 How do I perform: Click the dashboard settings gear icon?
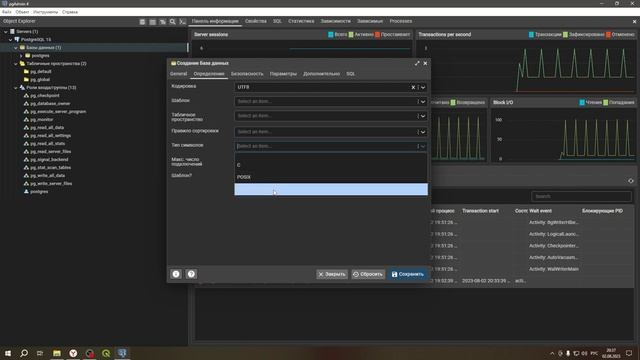[x=631, y=181]
